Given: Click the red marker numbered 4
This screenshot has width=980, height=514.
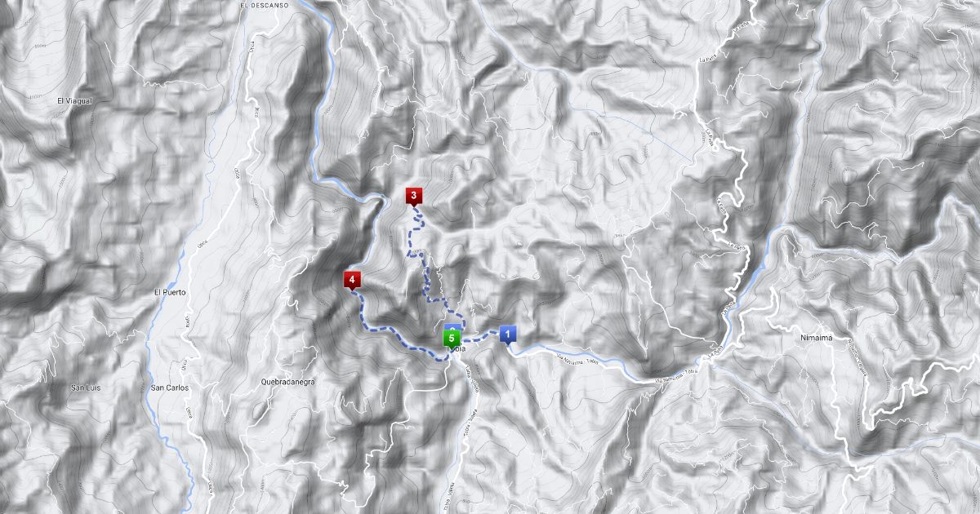Looking at the screenshot, I should [x=352, y=281].
